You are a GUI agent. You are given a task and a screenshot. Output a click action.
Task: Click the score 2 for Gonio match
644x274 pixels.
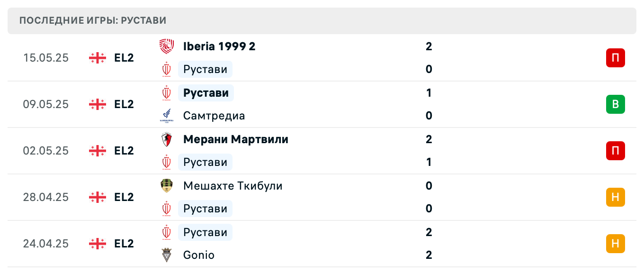pyautogui.click(x=429, y=255)
